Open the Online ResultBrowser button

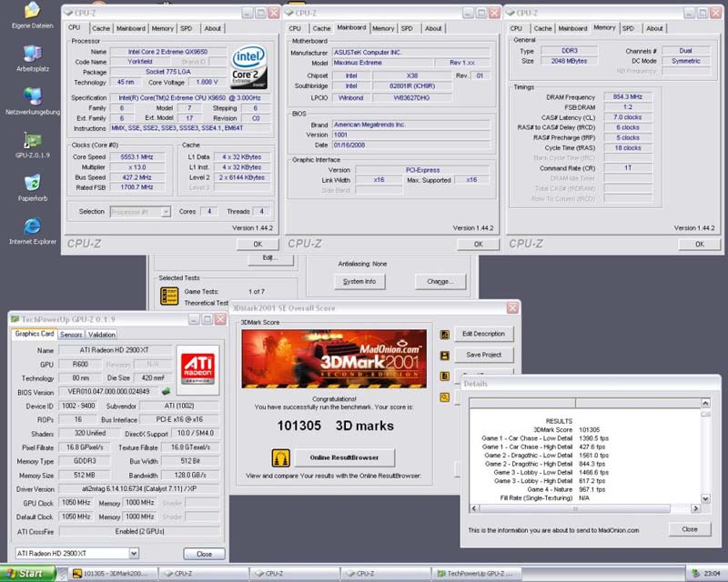[344, 457]
